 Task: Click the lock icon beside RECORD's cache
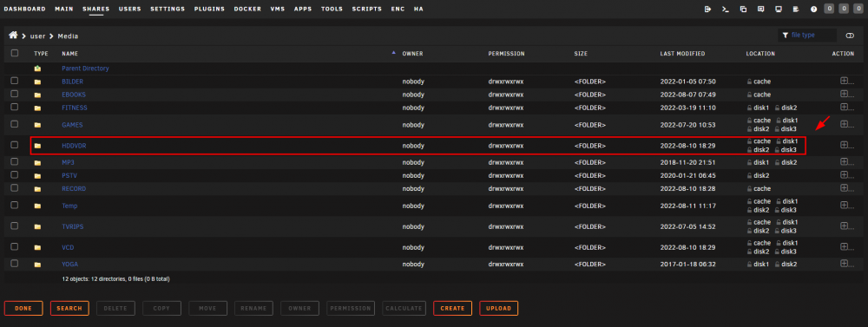coord(750,189)
